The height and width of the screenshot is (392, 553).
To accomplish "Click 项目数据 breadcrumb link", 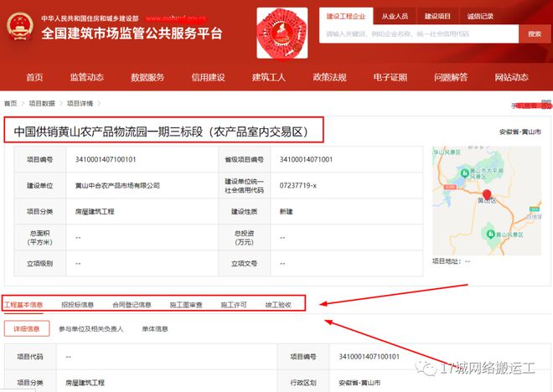I will coord(42,103).
